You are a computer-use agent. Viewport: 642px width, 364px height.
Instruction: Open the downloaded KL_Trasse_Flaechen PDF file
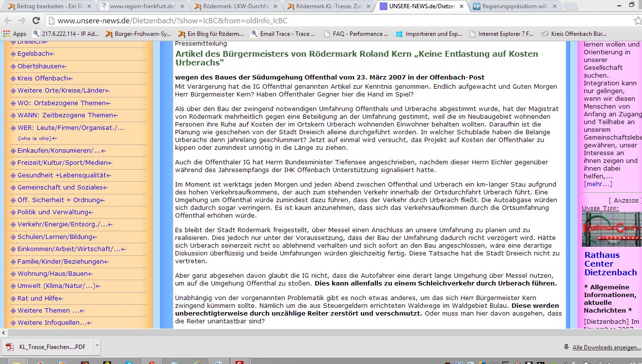tap(48, 347)
